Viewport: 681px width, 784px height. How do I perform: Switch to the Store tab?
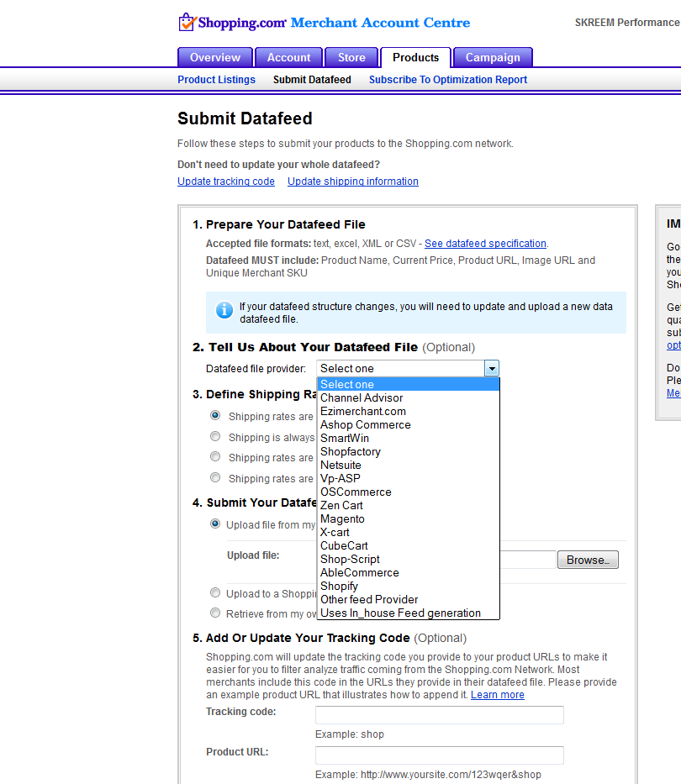click(x=351, y=57)
